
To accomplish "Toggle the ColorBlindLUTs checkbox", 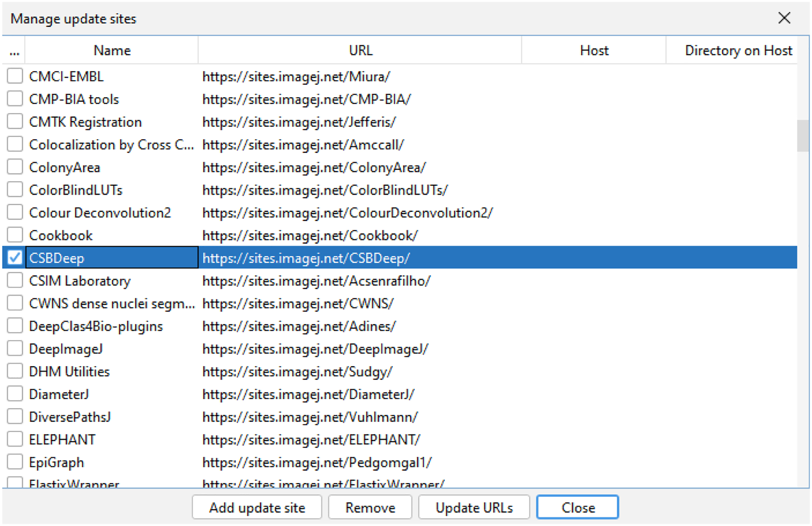I will (x=15, y=189).
